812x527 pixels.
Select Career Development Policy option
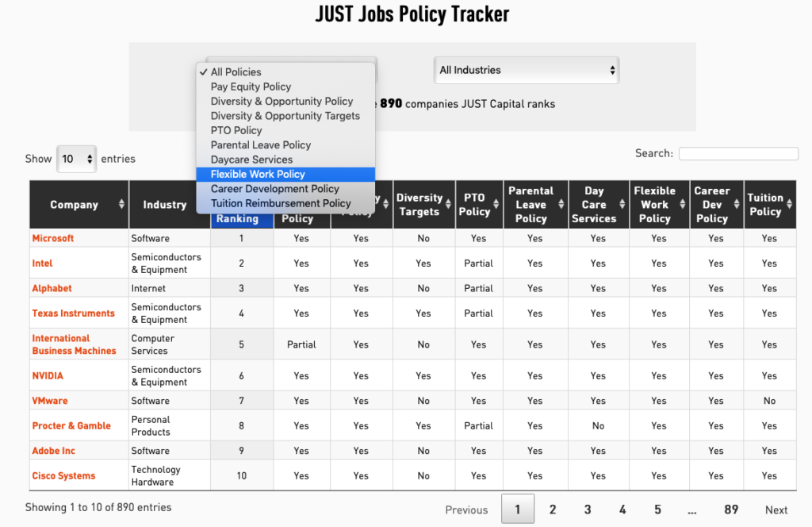[285, 189]
